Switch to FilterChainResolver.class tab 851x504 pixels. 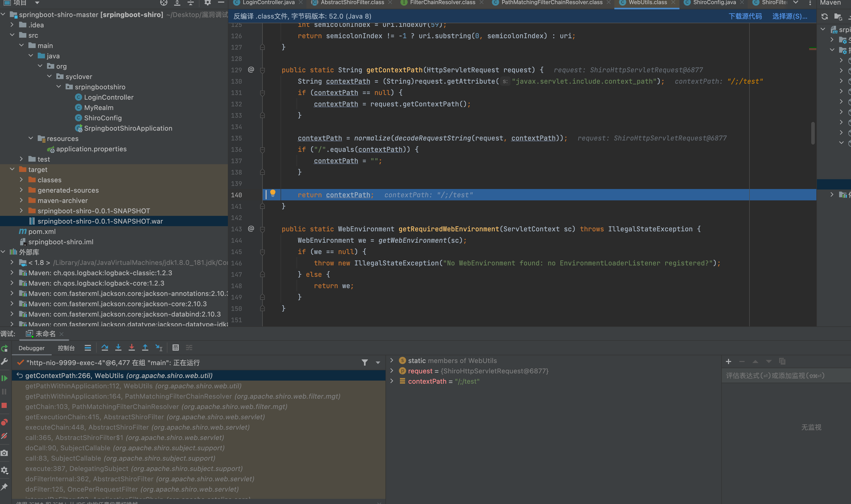(x=442, y=3)
